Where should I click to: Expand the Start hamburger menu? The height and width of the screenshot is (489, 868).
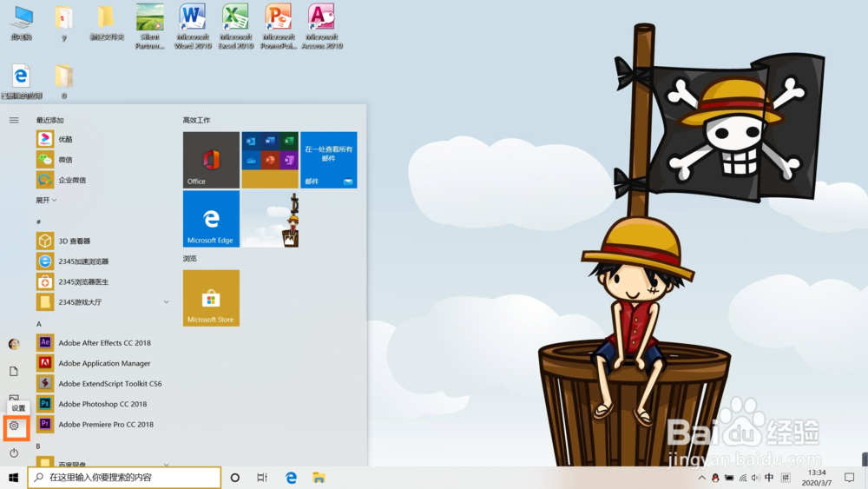(14, 120)
